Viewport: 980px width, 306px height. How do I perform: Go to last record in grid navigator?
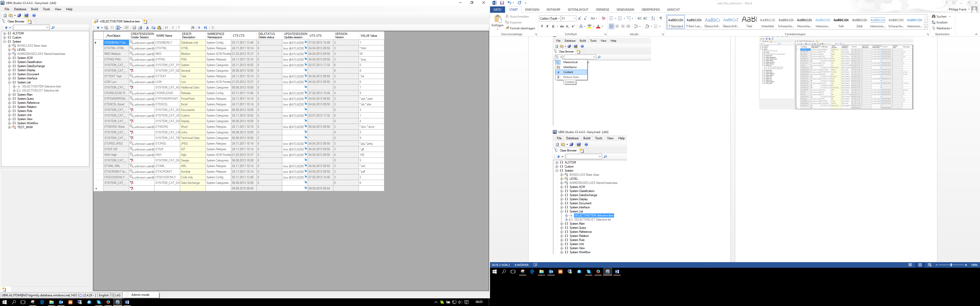pos(205,27)
